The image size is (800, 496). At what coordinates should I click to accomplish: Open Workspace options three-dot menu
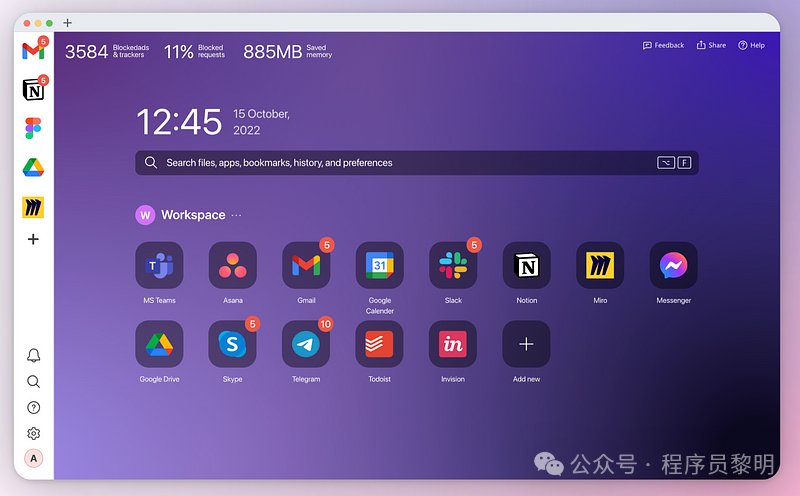(x=236, y=215)
